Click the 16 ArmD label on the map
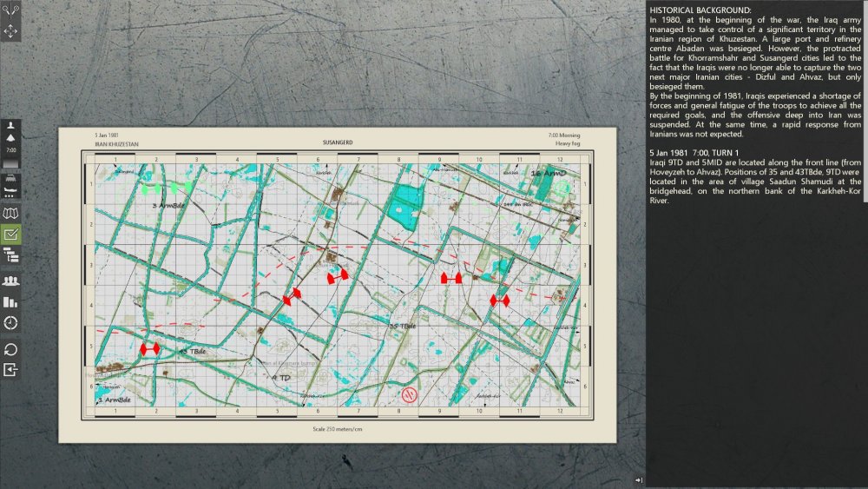Image resolution: width=868 pixels, height=489 pixels. [x=549, y=174]
